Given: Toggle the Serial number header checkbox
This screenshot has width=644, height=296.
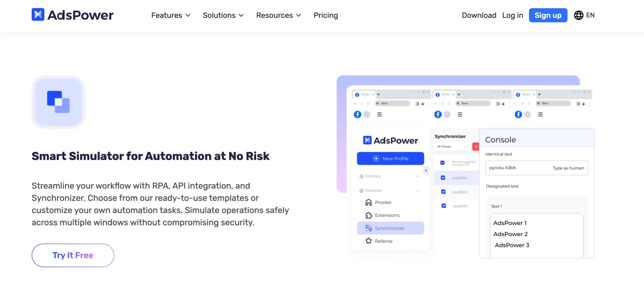Looking at the screenshot, I should pyautogui.click(x=442, y=163).
